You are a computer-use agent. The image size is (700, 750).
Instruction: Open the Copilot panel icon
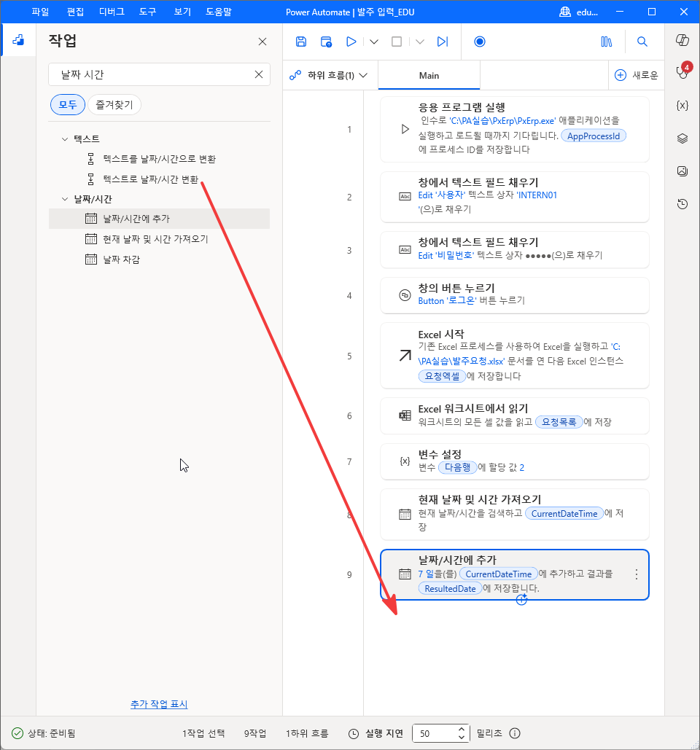(x=682, y=40)
